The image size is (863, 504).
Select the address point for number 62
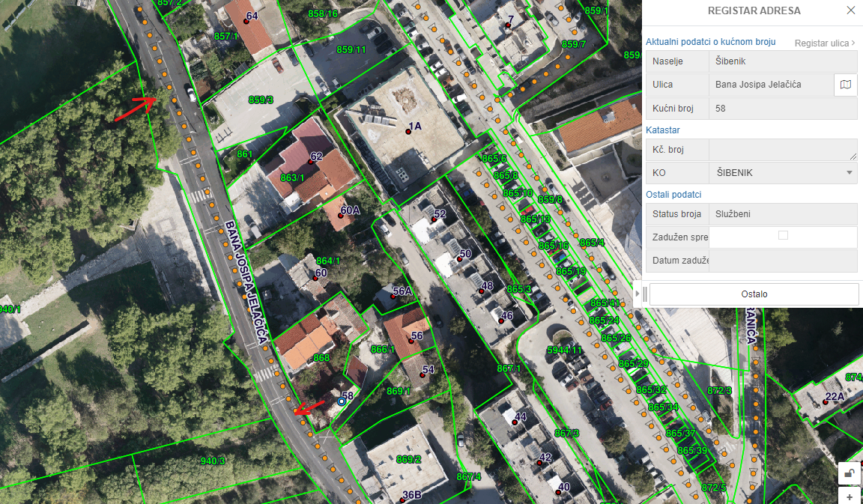click(311, 160)
